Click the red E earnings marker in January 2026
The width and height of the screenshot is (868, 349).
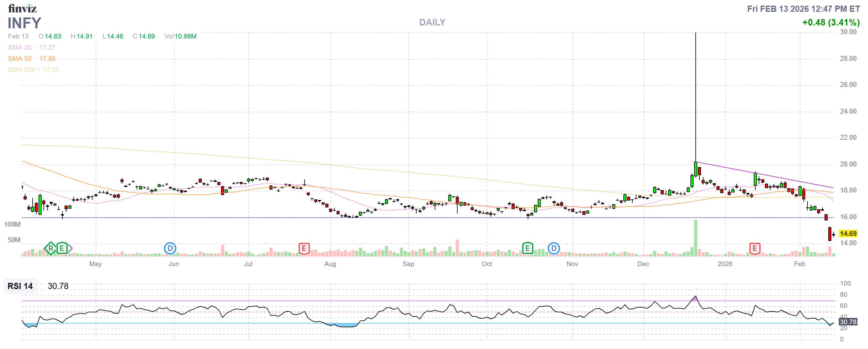pos(755,249)
